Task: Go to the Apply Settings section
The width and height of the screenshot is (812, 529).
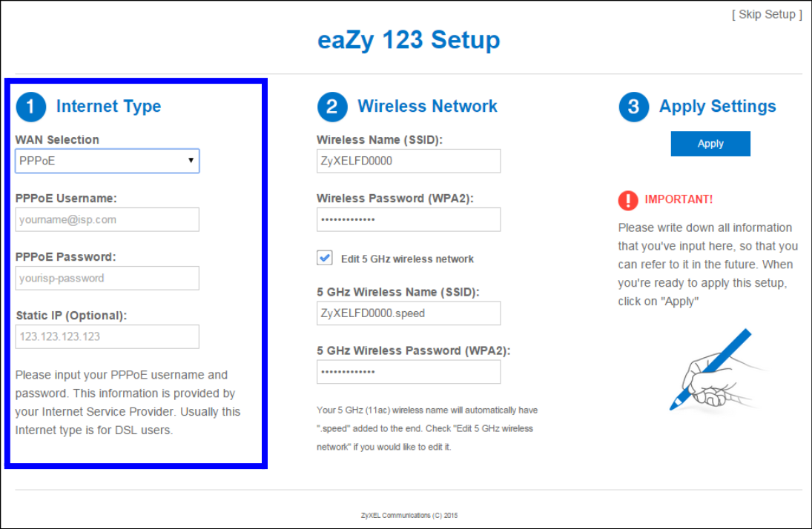Action: tap(717, 107)
